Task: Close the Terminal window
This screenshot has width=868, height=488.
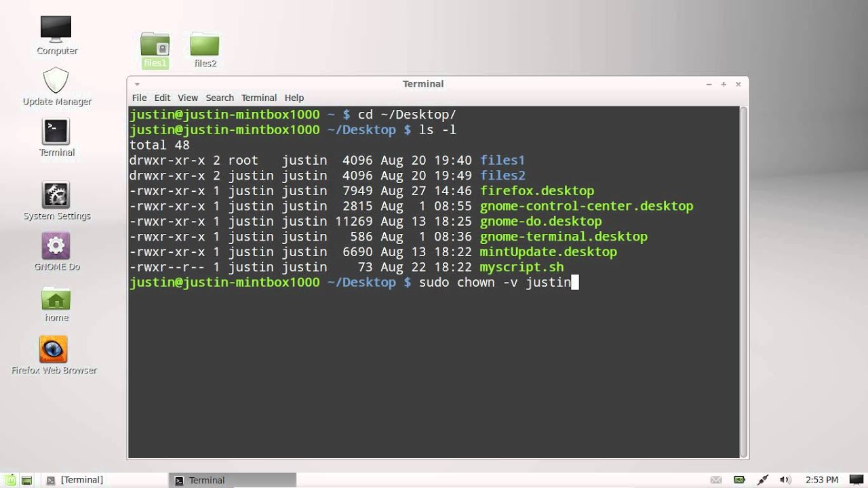Action: [738, 84]
